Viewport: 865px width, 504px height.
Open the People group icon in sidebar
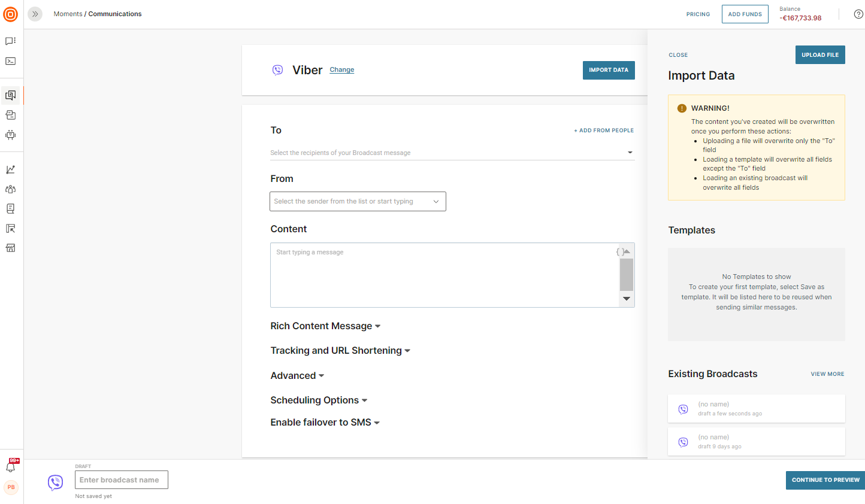coord(11,189)
